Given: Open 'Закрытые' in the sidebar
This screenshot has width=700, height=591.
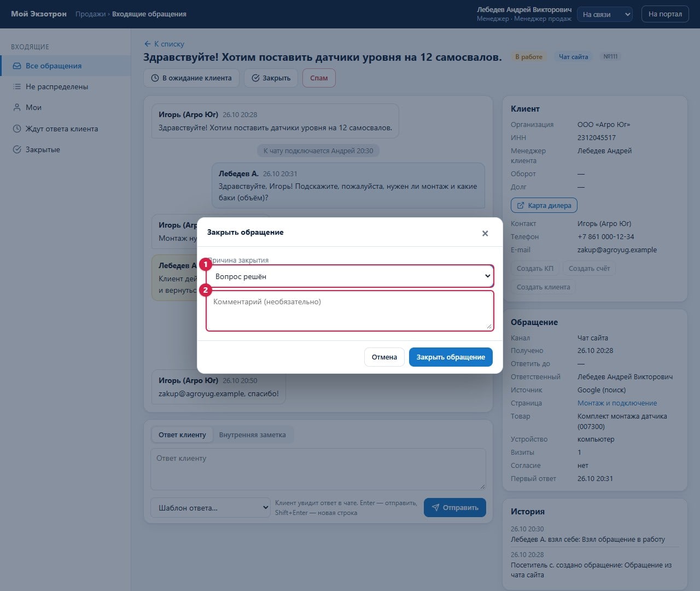Looking at the screenshot, I should 66,149.
